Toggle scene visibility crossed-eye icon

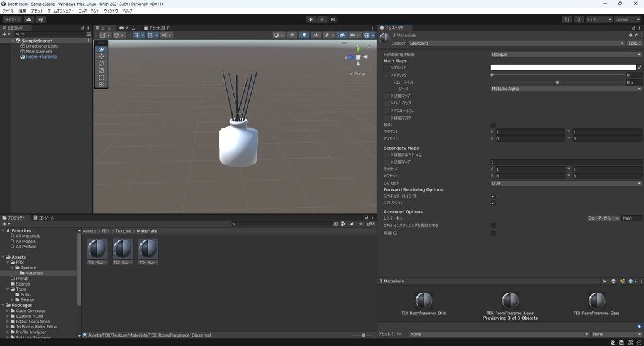click(x=341, y=35)
